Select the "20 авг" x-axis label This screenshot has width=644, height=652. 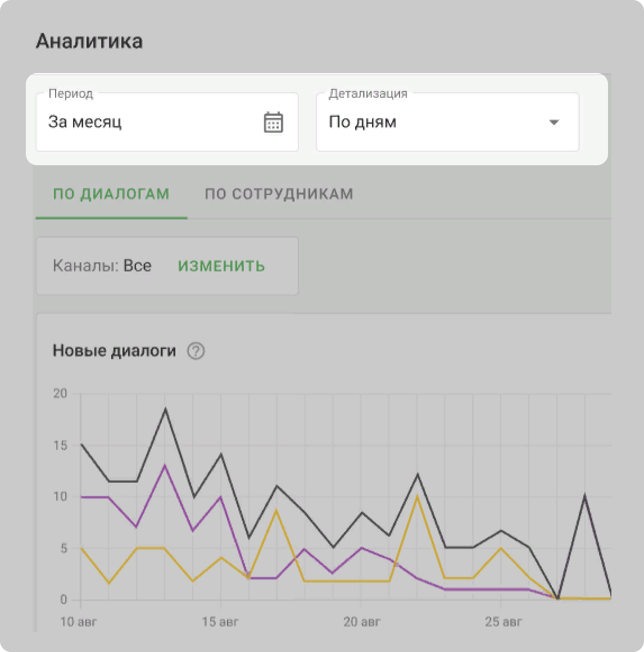362,622
